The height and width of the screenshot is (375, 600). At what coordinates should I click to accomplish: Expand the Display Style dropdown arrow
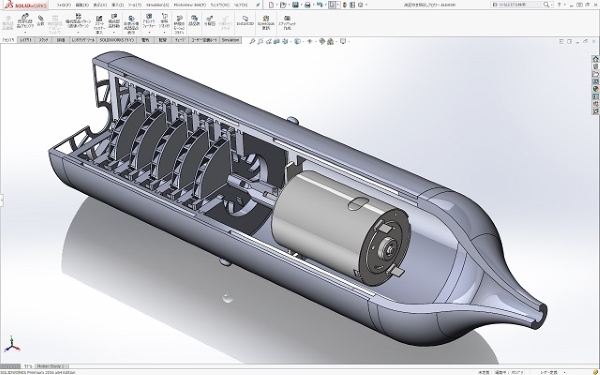click(303, 41)
